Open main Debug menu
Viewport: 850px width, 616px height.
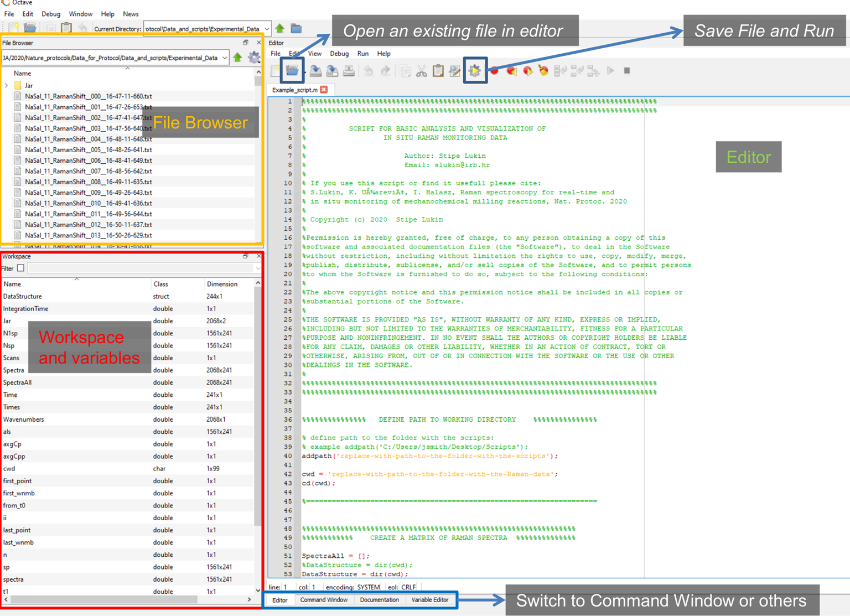[x=51, y=14]
